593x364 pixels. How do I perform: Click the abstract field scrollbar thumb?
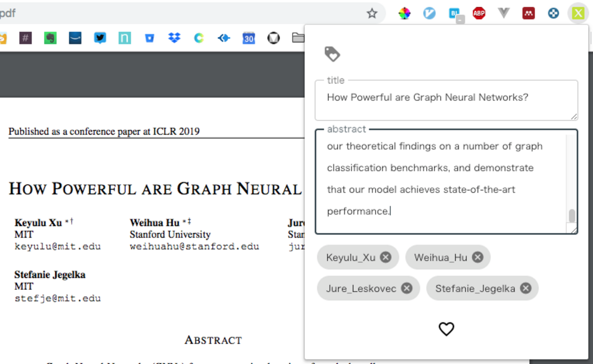pos(572,215)
